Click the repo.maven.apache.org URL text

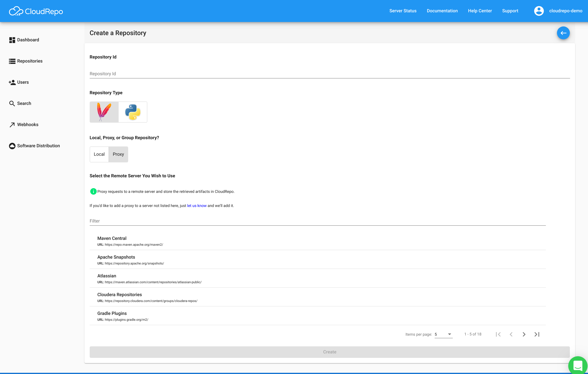[x=134, y=245]
